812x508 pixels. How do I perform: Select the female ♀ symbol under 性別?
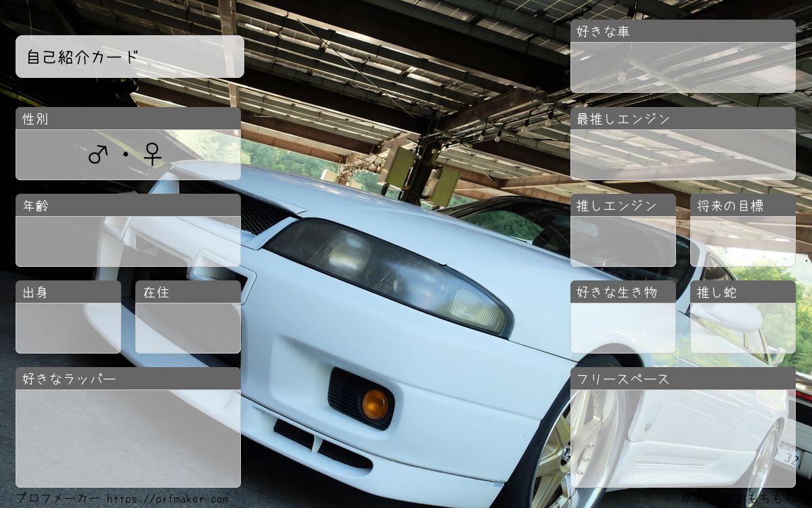coord(153,155)
